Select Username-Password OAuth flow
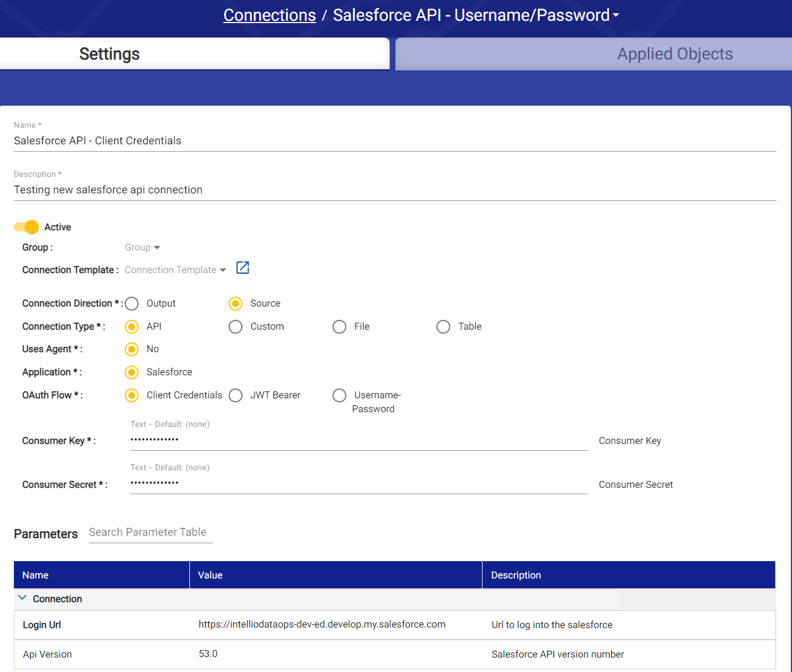Viewport: 792px width, 672px height. point(339,395)
